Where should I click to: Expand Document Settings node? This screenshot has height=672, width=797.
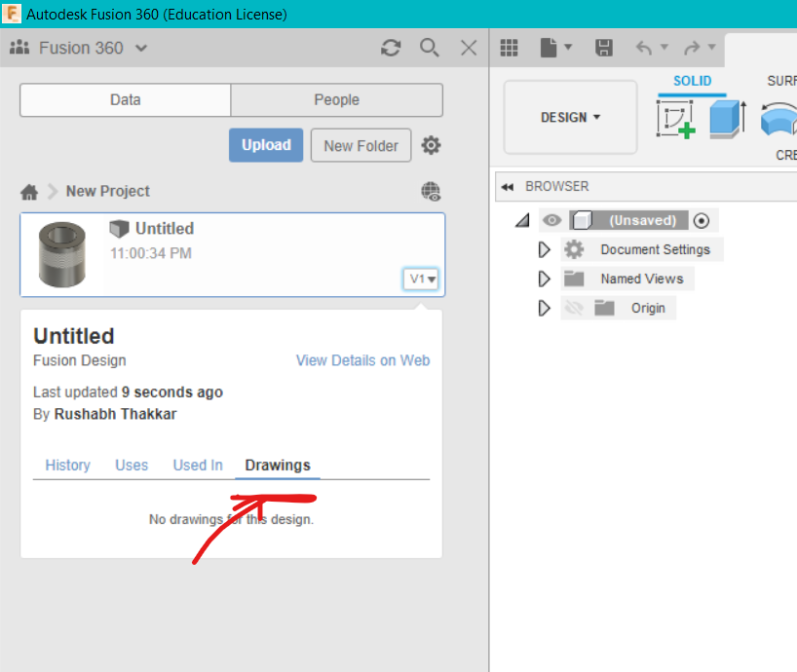(x=544, y=249)
